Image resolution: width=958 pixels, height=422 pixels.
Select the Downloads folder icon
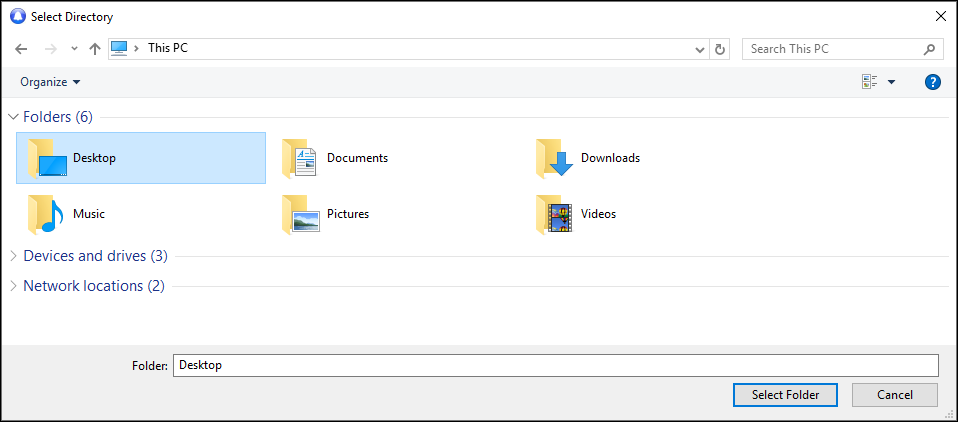pos(555,158)
